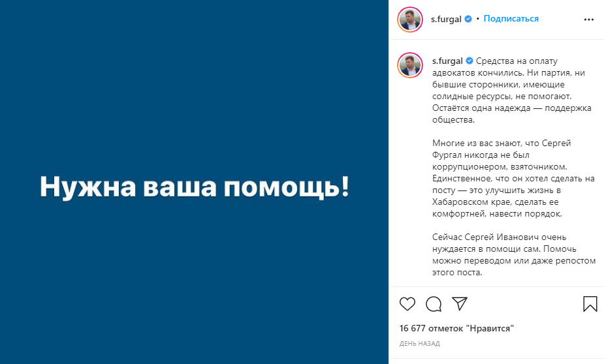Like the post with the heart icon
Screen dimensions: 604x364
pyautogui.click(x=407, y=304)
